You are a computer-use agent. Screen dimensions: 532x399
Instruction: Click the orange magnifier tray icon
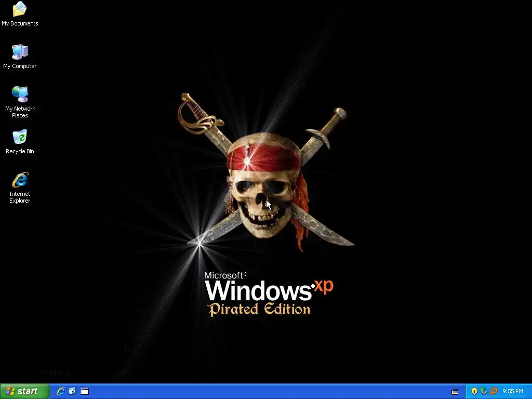tap(494, 391)
